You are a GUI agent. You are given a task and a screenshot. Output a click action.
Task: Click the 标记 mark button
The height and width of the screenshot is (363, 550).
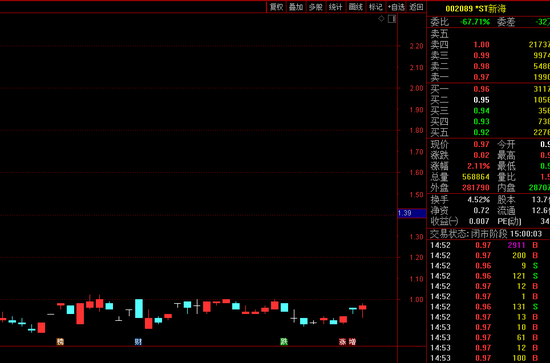click(x=376, y=7)
